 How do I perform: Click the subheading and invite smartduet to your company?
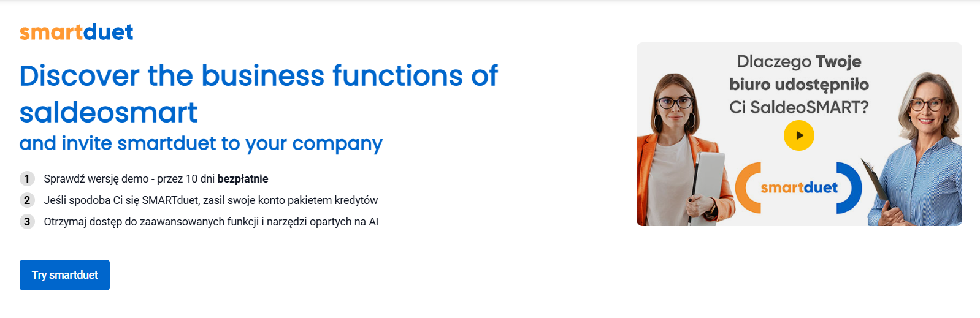tap(201, 143)
